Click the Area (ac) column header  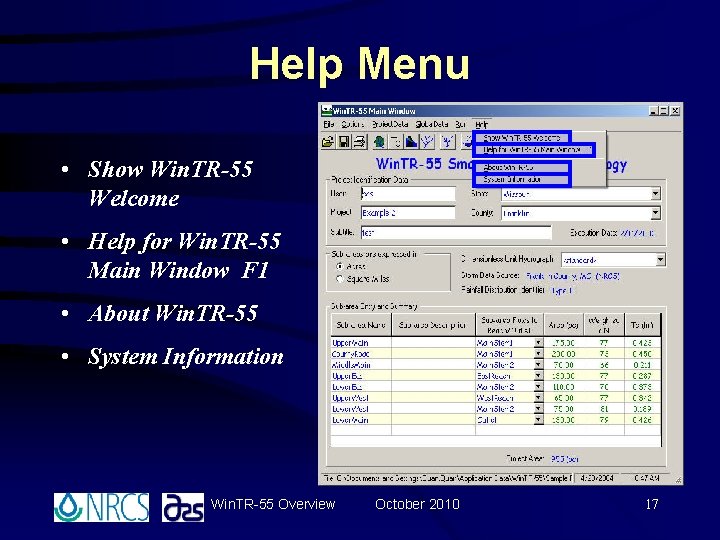[x=563, y=325]
